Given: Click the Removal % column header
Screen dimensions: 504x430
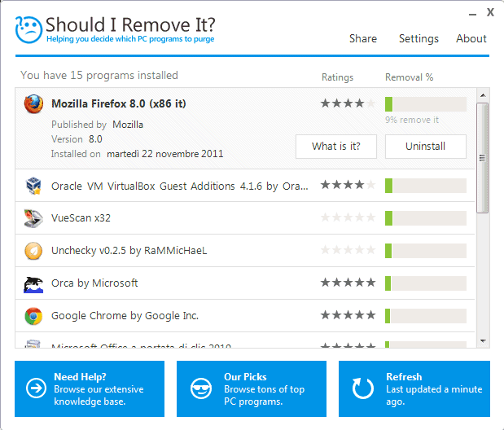Looking at the screenshot, I should pyautogui.click(x=410, y=77).
